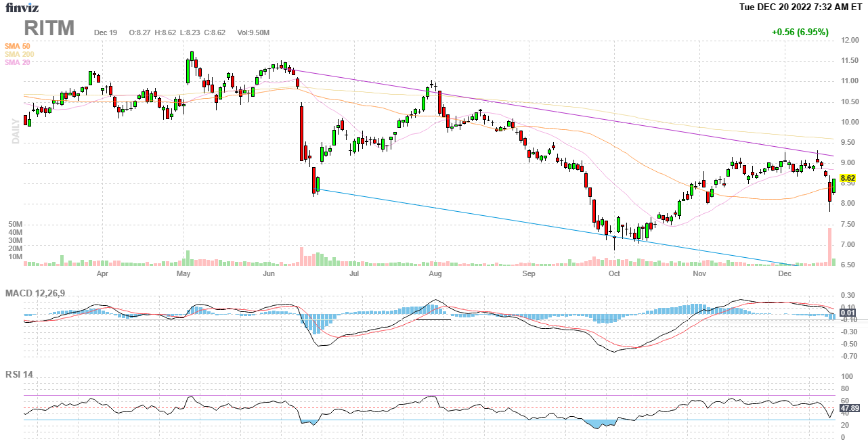Click the tall red volume bar in December
The width and height of the screenshot is (868, 448).
(829, 246)
